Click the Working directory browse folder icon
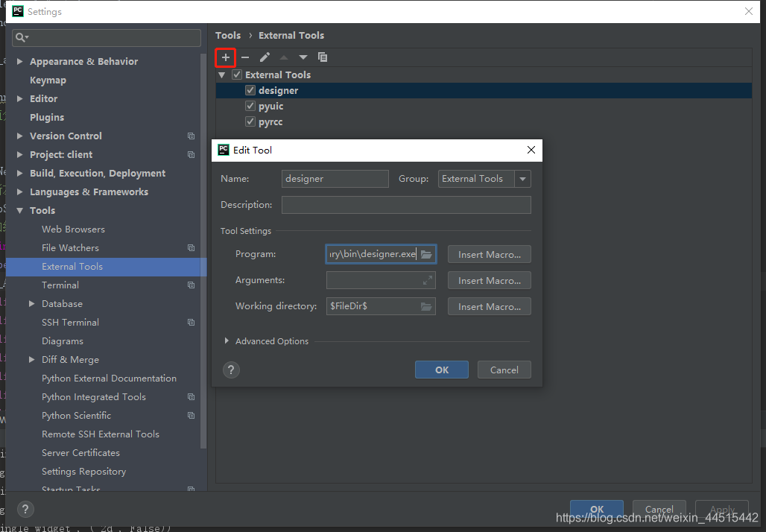The height and width of the screenshot is (532, 766). click(426, 306)
